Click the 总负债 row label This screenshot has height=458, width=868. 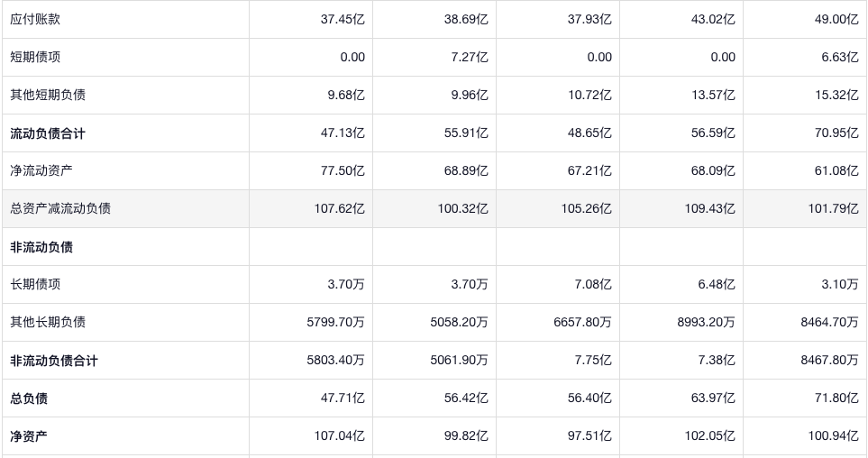29,398
